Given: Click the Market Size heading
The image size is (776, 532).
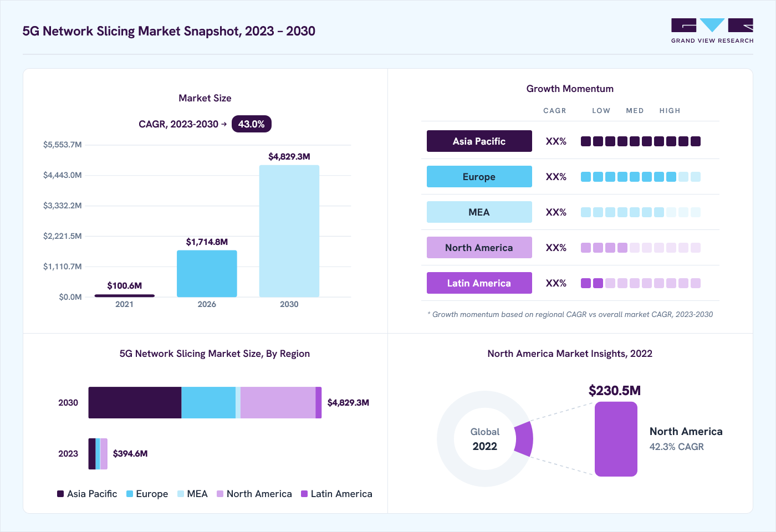Looking at the screenshot, I should [x=205, y=98].
